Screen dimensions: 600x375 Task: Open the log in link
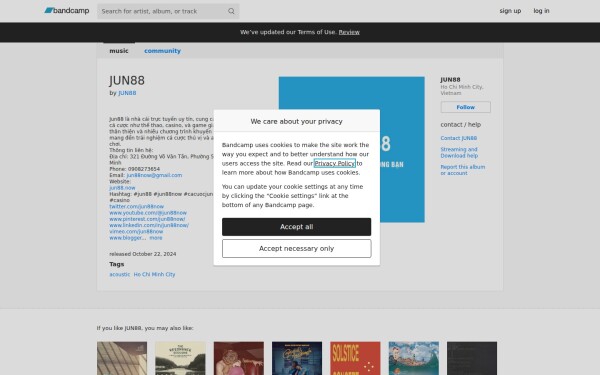tap(541, 11)
